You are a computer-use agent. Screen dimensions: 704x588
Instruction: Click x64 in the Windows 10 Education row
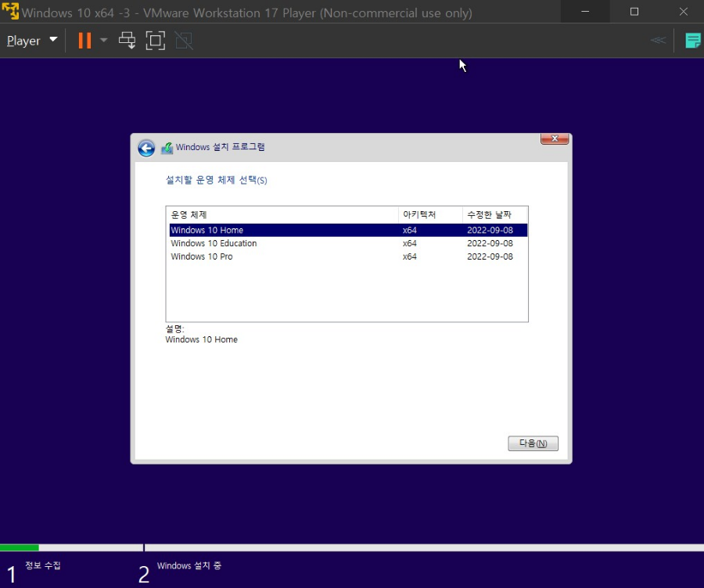click(x=409, y=243)
